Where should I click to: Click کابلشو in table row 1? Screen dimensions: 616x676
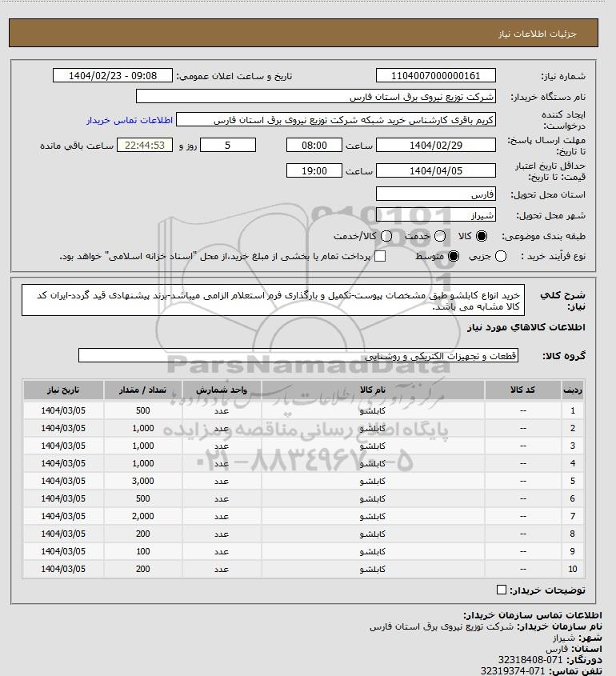373,411
